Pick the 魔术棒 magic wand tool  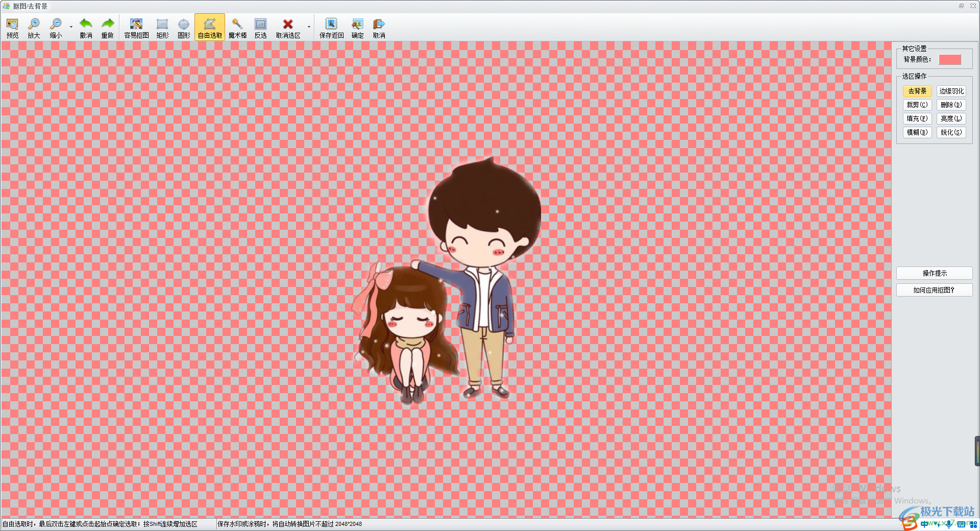(237, 28)
